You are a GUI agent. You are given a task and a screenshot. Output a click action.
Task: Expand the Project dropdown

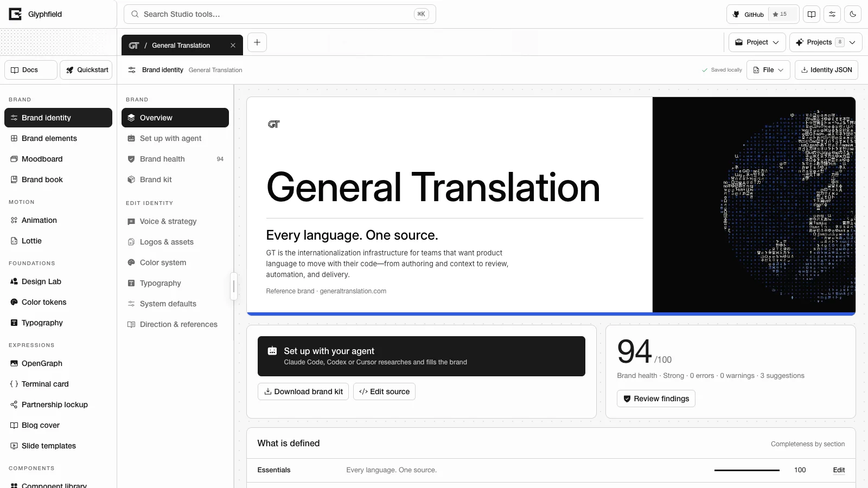click(x=757, y=42)
